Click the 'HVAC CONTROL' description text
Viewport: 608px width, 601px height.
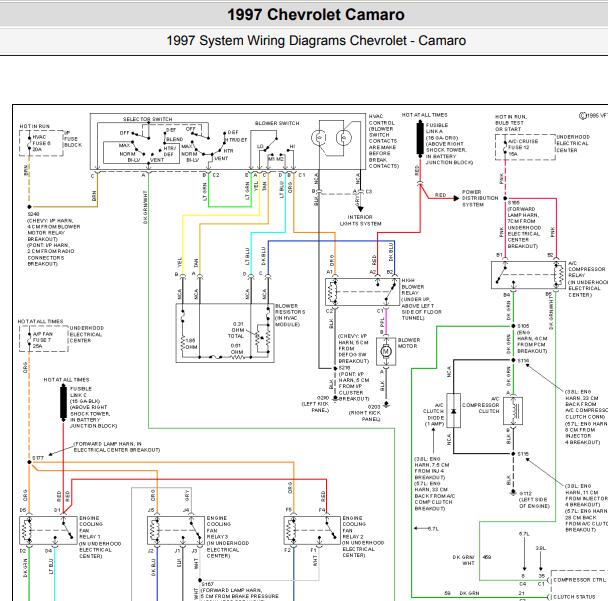pyautogui.click(x=383, y=141)
